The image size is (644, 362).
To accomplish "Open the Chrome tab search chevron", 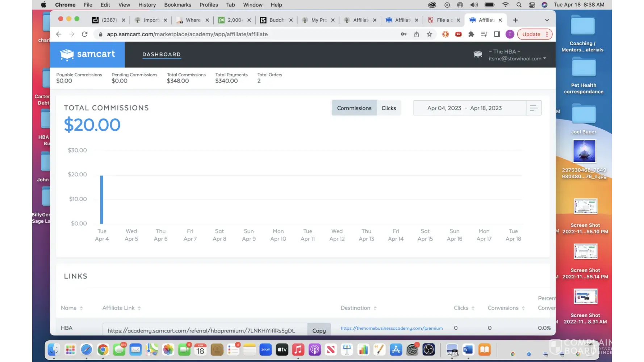I will (x=547, y=20).
